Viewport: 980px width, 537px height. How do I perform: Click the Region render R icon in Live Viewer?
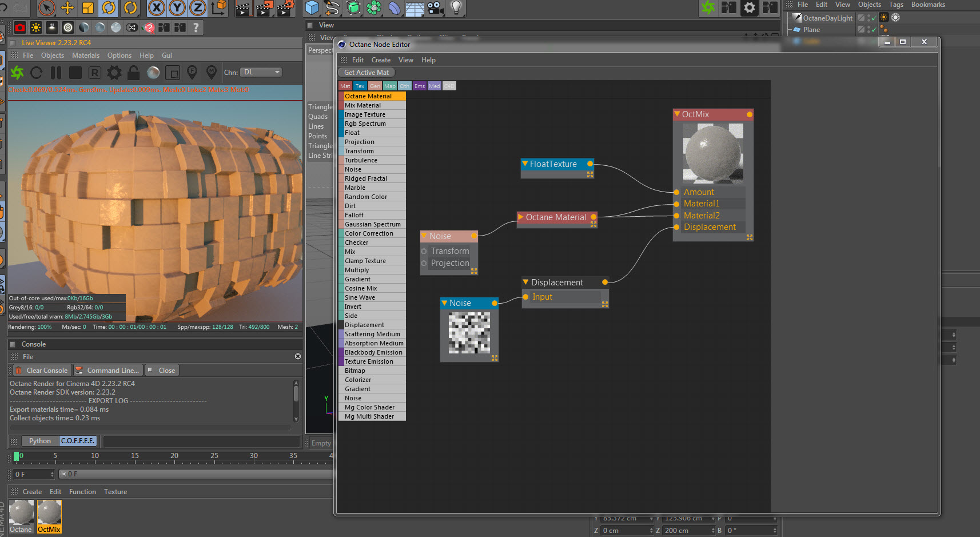click(x=95, y=73)
